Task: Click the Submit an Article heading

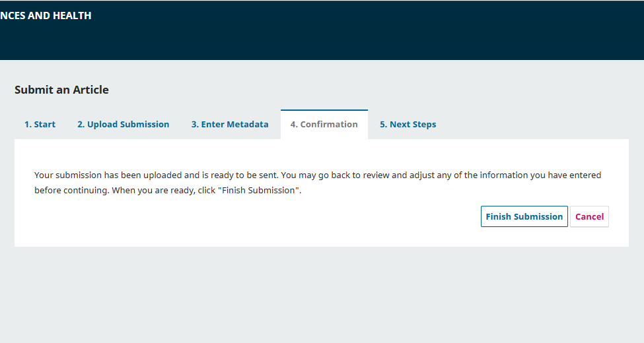Action: tap(61, 90)
